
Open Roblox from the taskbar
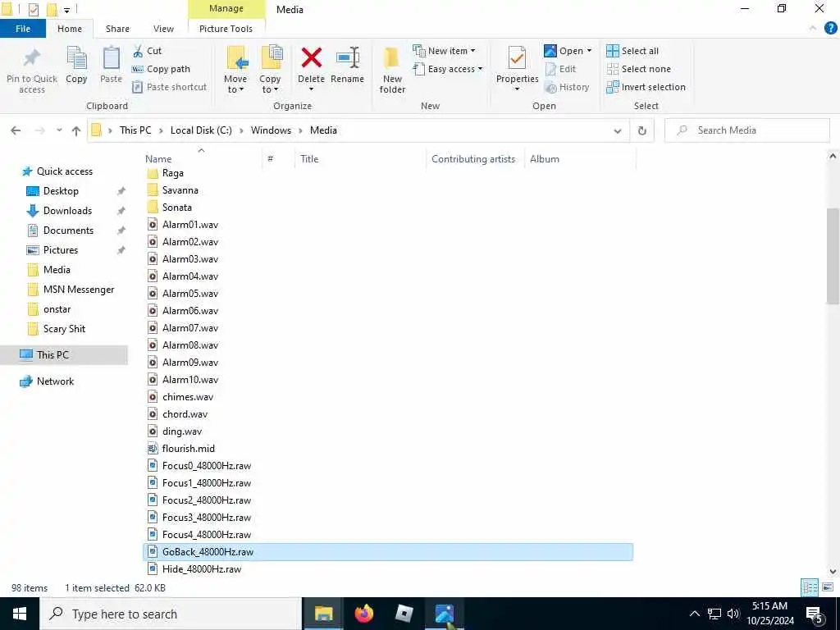(404, 614)
